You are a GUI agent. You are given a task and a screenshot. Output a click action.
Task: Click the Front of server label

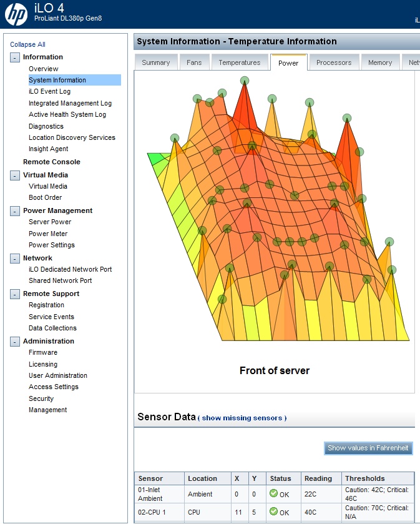[x=275, y=370]
